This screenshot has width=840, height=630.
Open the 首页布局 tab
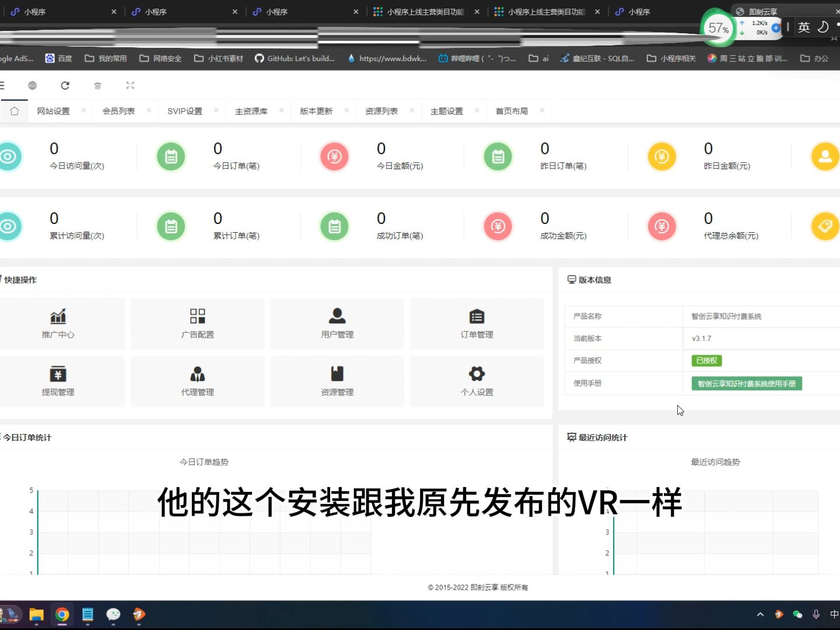point(512,110)
